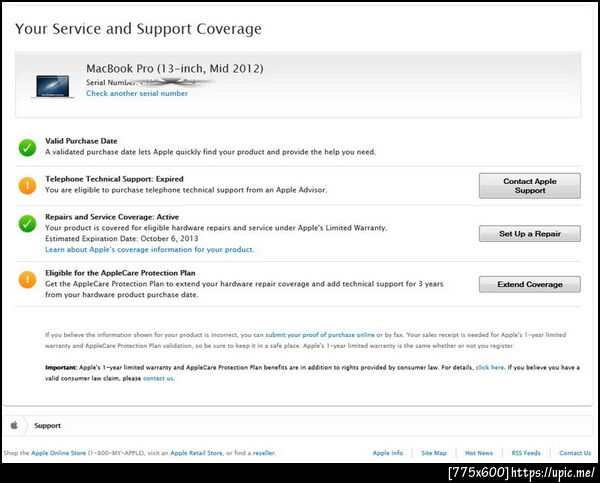600x483 pixels.
Task: Visit the Apple Online Store link
Action: 59,453
